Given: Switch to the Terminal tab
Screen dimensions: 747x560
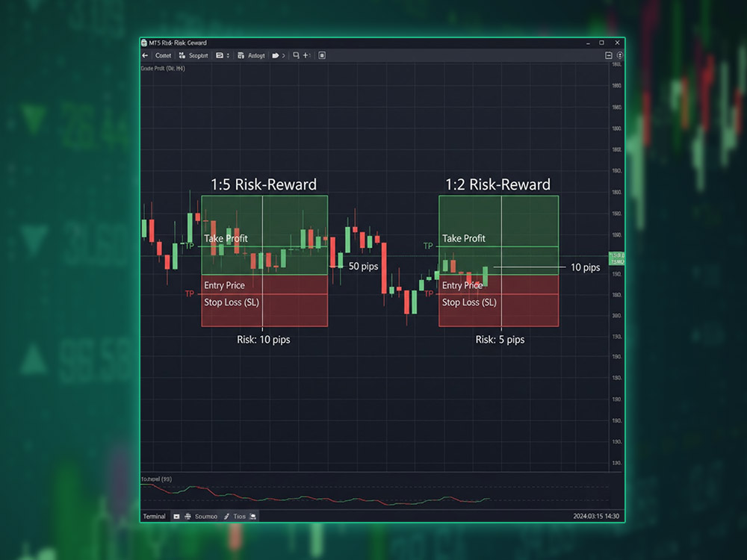Looking at the screenshot, I should click(155, 516).
